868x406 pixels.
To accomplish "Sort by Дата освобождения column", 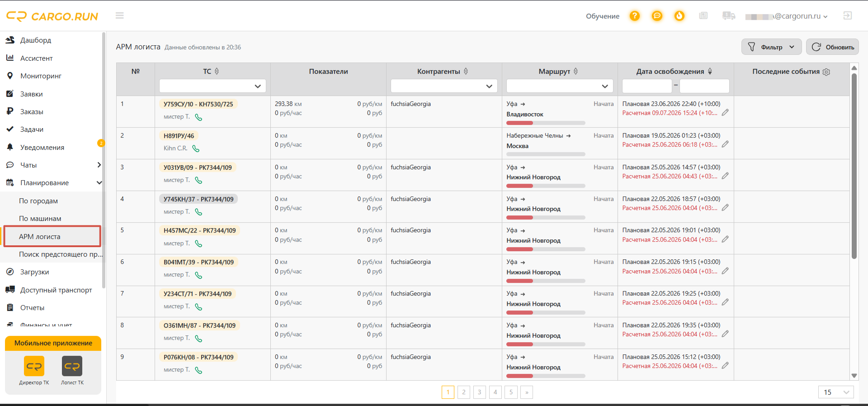I will [x=710, y=72].
